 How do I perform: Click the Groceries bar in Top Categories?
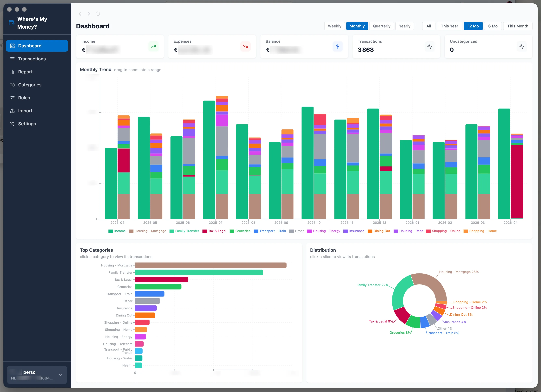[x=158, y=287]
